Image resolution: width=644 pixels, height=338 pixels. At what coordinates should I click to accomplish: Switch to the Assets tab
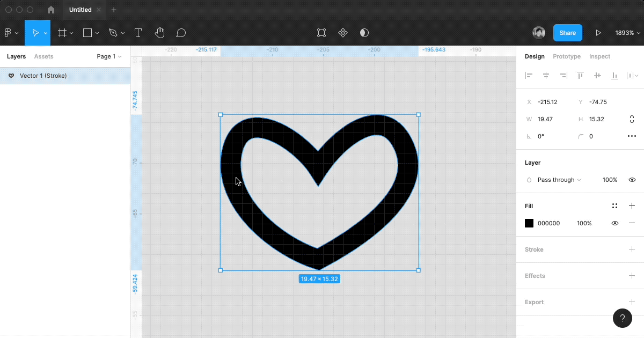click(43, 56)
